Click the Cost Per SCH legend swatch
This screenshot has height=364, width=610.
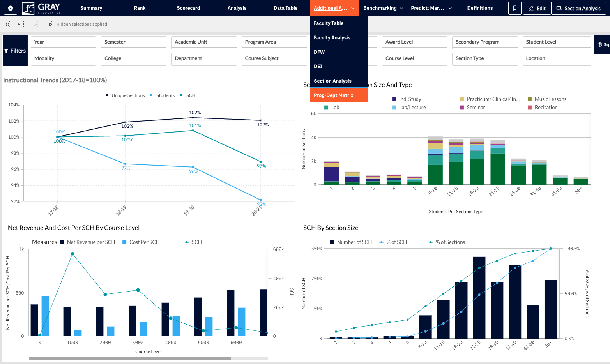click(124, 242)
